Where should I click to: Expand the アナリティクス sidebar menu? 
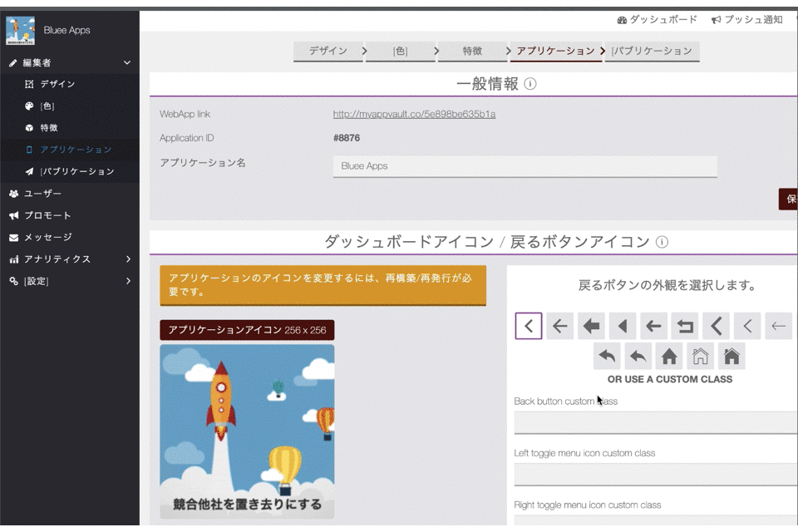[x=128, y=259]
